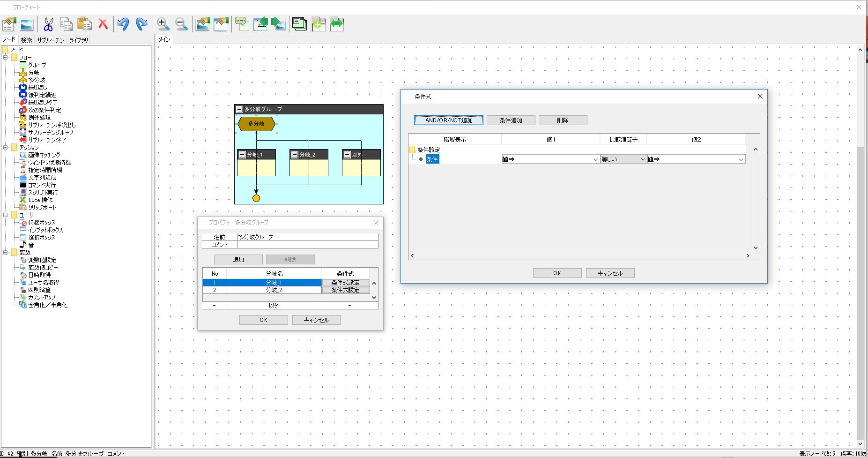868x458 pixels.
Task: Click the horizontal scrollbar in 条件式 dialog
Action: point(580,255)
